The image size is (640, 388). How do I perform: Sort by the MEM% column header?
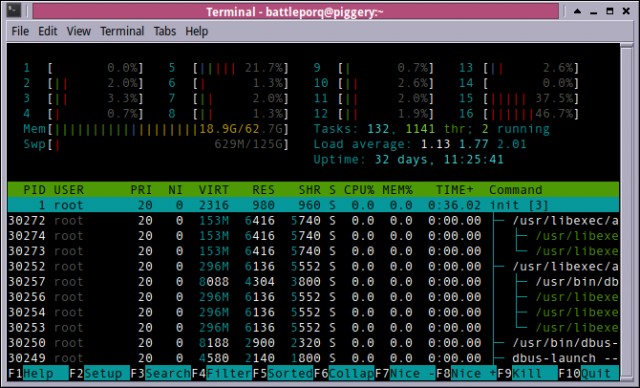[397, 190]
